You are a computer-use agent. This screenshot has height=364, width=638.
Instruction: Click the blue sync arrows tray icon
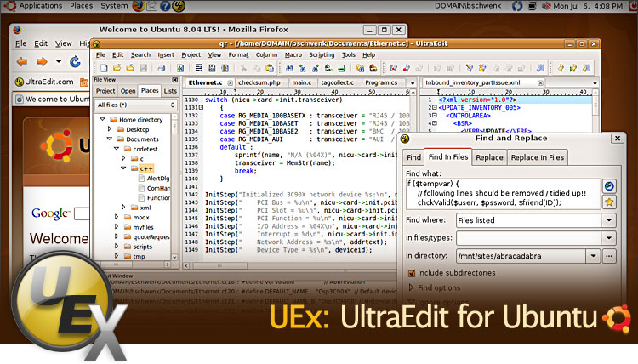517,6
